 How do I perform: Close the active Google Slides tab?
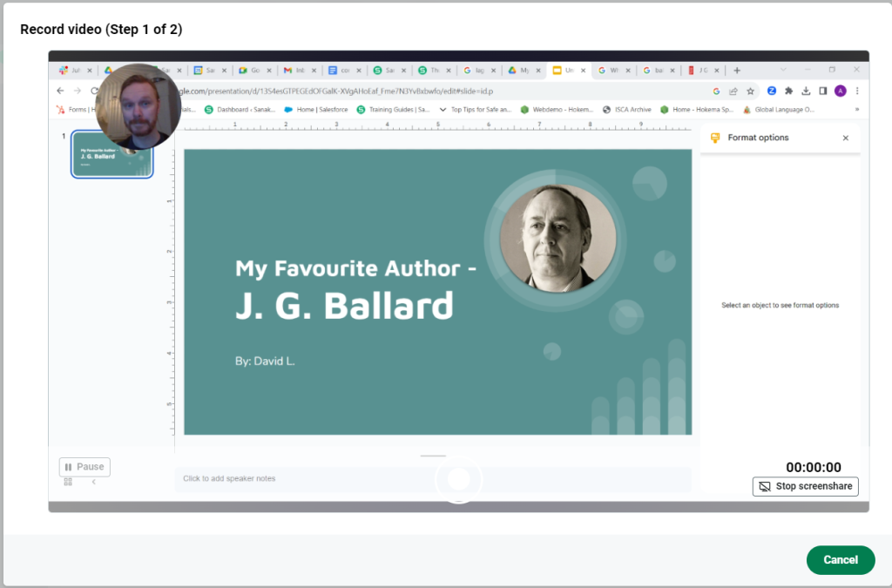point(583,71)
